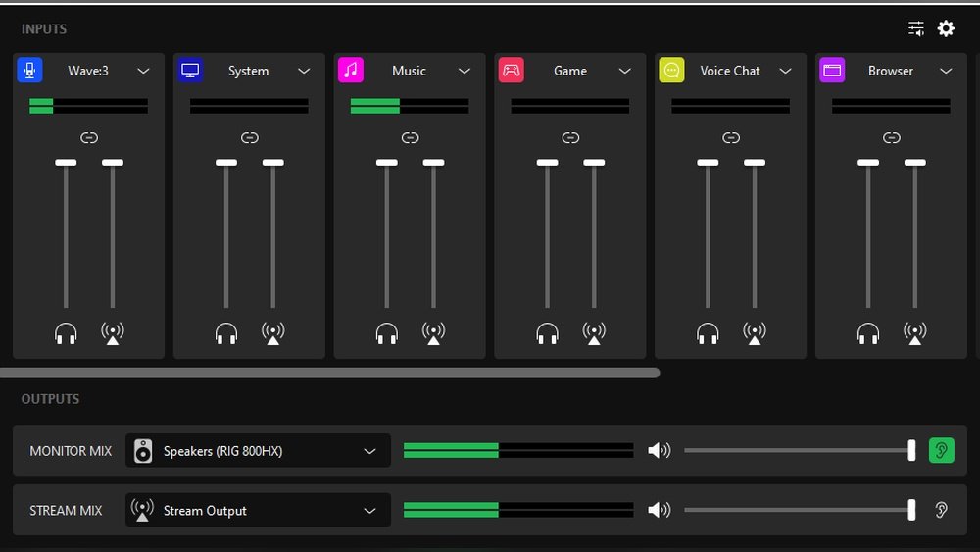The width and height of the screenshot is (980, 552).
Task: Click the Wave:3 channel name label
Action: [x=88, y=71]
